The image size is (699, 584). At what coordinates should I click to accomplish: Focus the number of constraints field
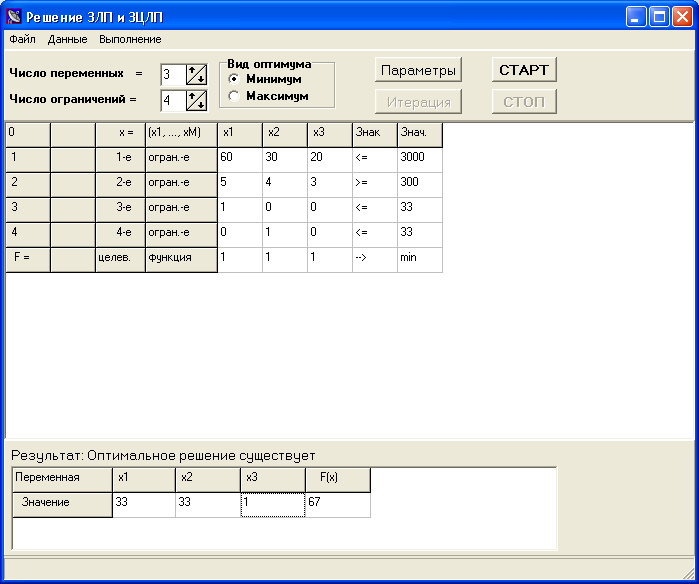tap(173, 100)
